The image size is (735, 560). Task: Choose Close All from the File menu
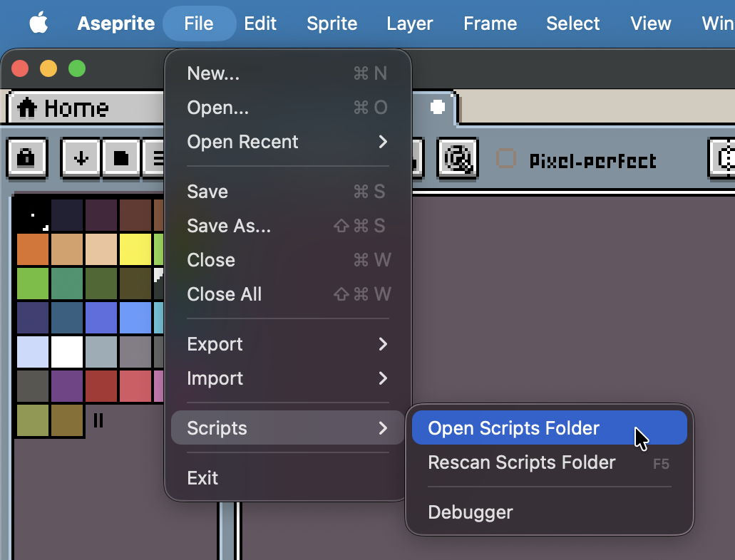288,294
